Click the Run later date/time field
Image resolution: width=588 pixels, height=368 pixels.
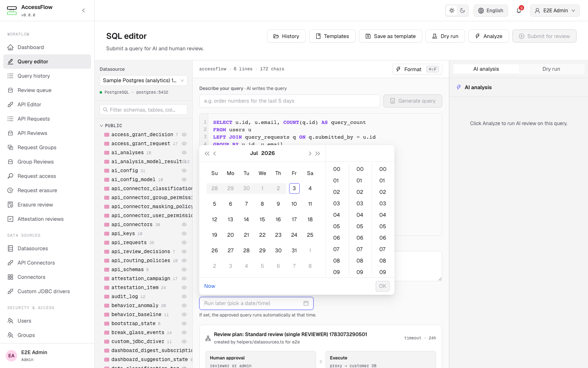point(256,303)
